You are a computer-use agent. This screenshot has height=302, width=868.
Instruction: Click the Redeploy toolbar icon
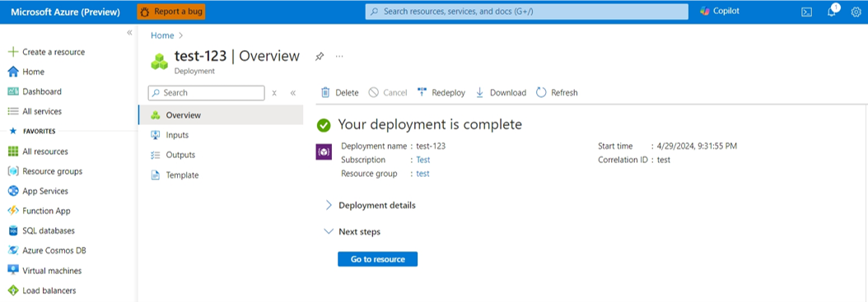(422, 92)
